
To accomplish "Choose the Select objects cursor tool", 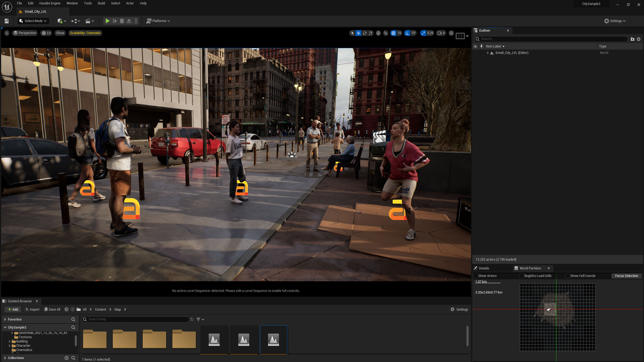I will [352, 33].
